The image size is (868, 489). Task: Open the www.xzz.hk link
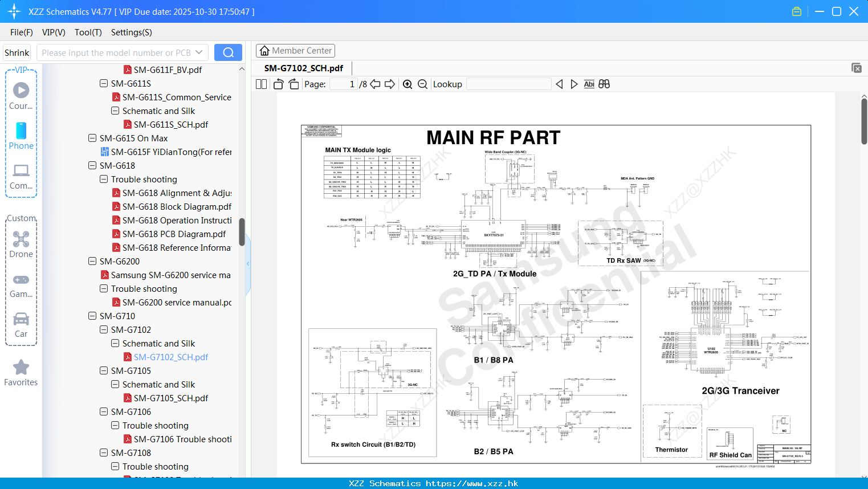[472, 483]
